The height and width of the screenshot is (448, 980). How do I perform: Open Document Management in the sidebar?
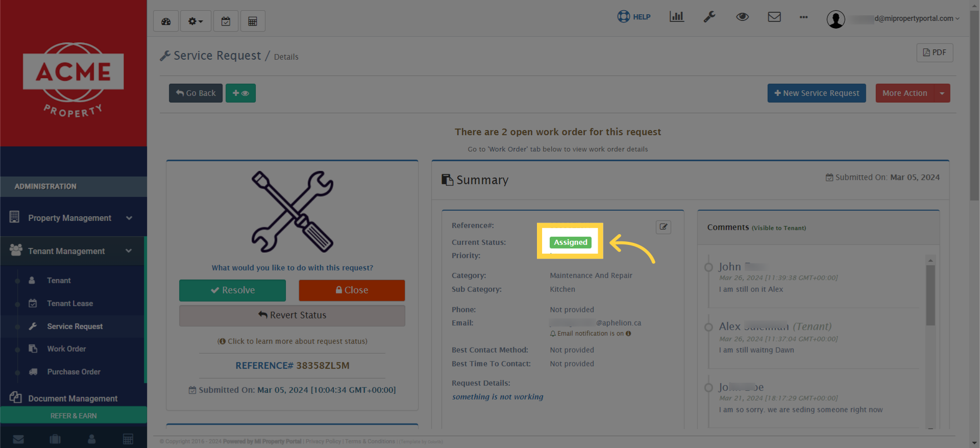[72, 399]
